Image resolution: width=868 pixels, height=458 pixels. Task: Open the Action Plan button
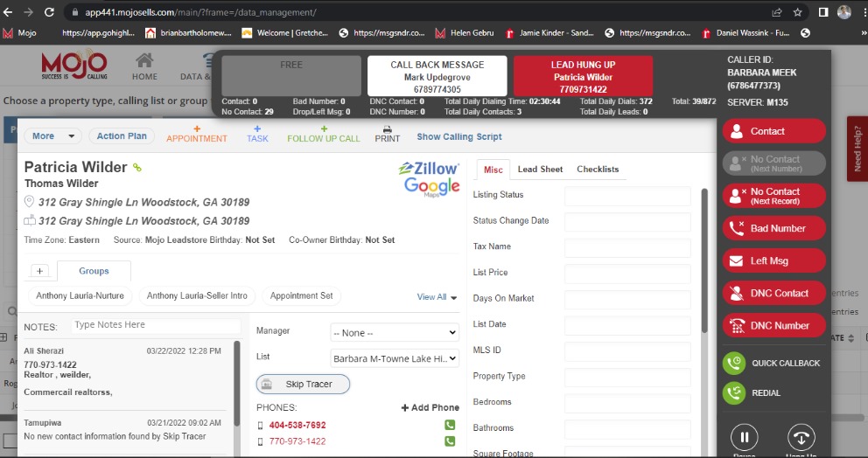click(x=122, y=136)
